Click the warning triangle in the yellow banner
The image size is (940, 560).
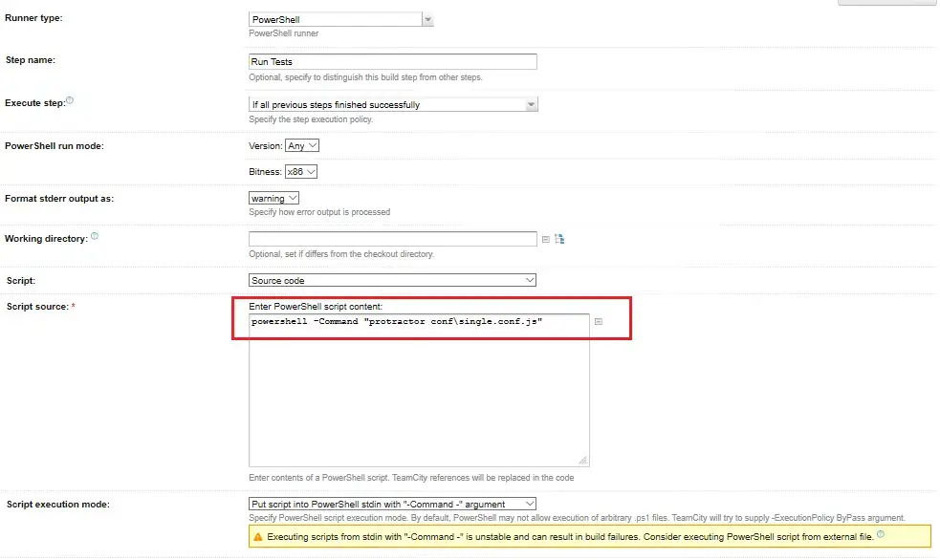(256, 536)
